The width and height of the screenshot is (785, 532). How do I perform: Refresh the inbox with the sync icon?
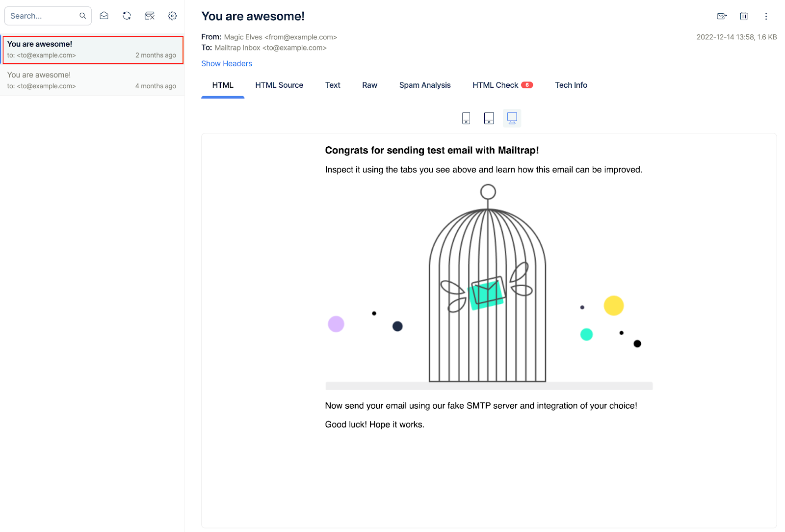coord(127,15)
